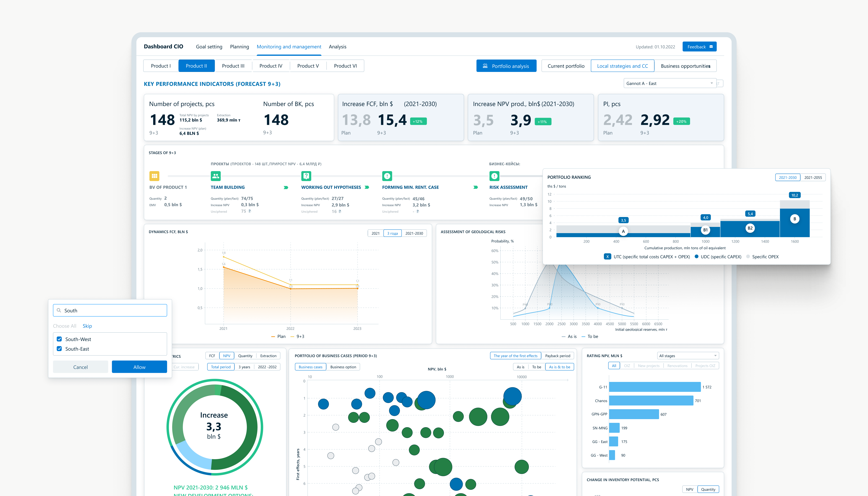Click the green arrow after Team Building
Viewport: 868px width, 496px height.
pyautogui.click(x=286, y=187)
